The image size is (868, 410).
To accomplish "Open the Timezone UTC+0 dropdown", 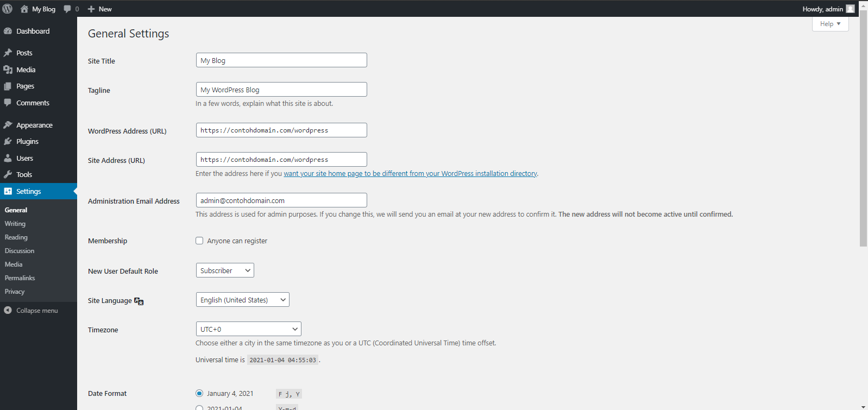I will [248, 329].
